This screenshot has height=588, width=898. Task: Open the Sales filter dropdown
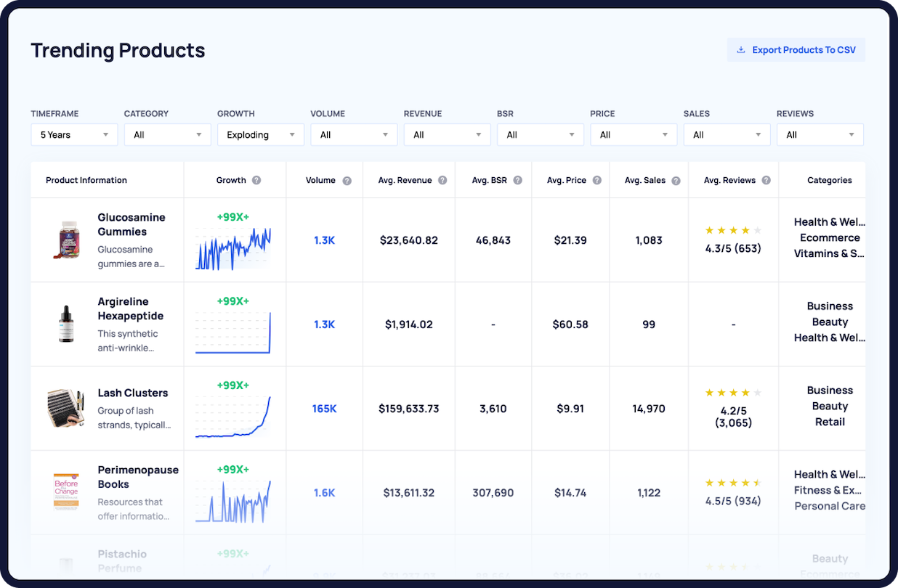click(727, 135)
